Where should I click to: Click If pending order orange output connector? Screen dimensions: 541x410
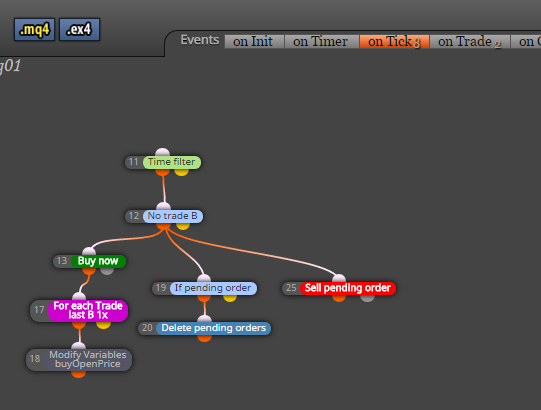click(x=204, y=298)
